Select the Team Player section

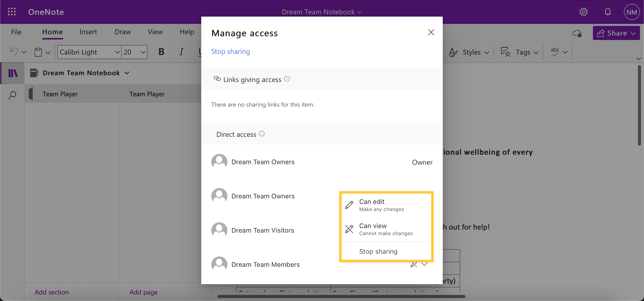pos(72,94)
